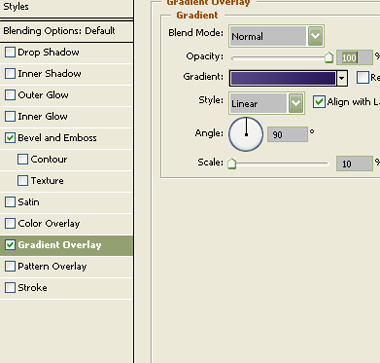Turn on the Inner Glow checkbox
Screen dimensions: 380x363
(10, 116)
